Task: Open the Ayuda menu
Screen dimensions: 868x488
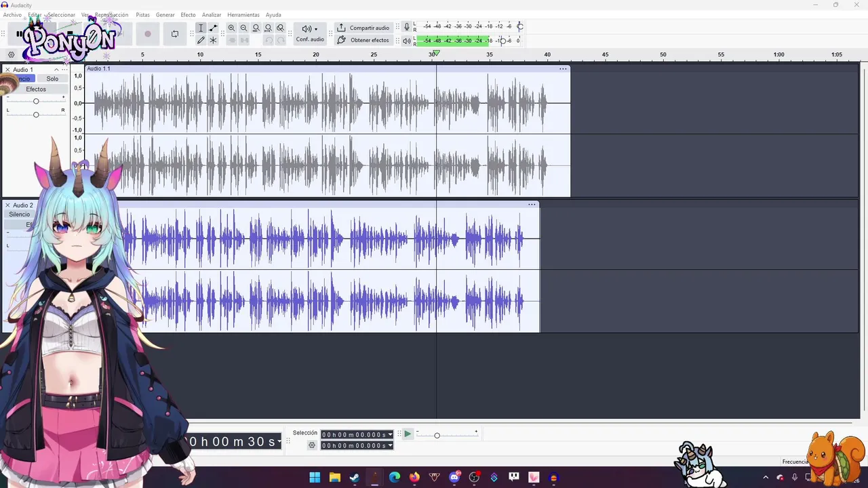Action: point(273,15)
